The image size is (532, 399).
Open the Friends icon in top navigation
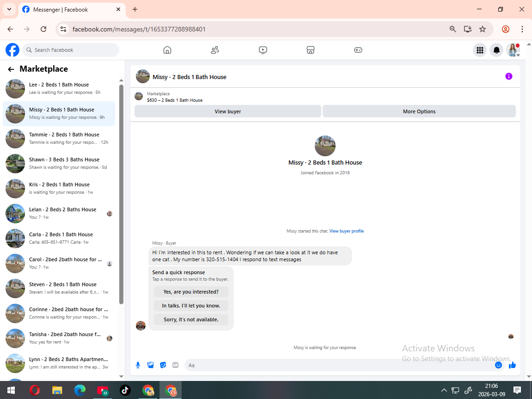tap(215, 50)
